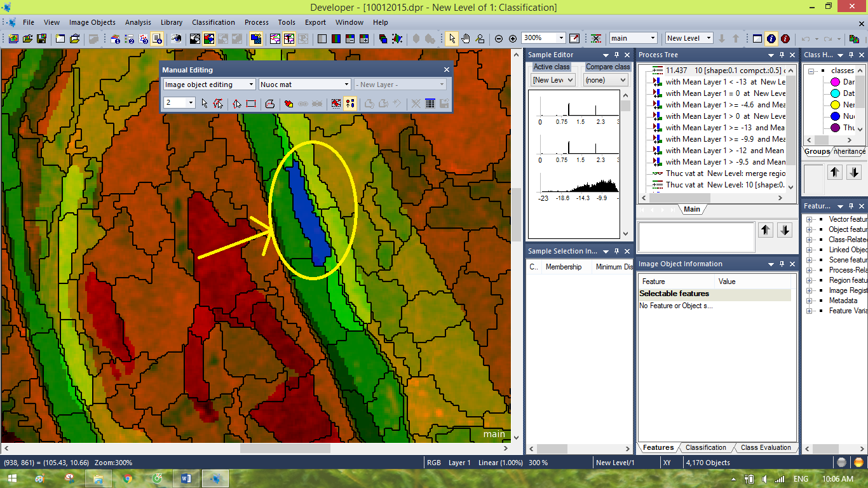The image size is (868, 488).
Task: Click down arrow button below Process Tree
Action: [785, 230]
